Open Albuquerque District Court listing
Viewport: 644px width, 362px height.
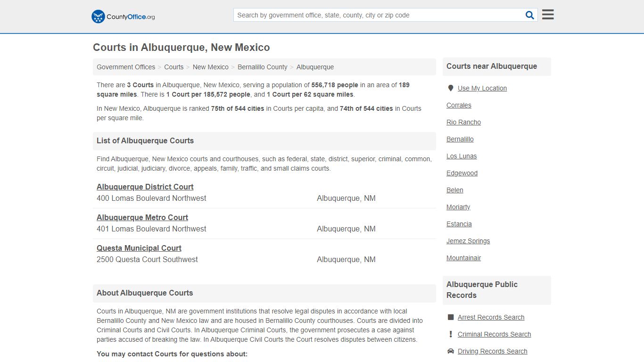point(145,187)
